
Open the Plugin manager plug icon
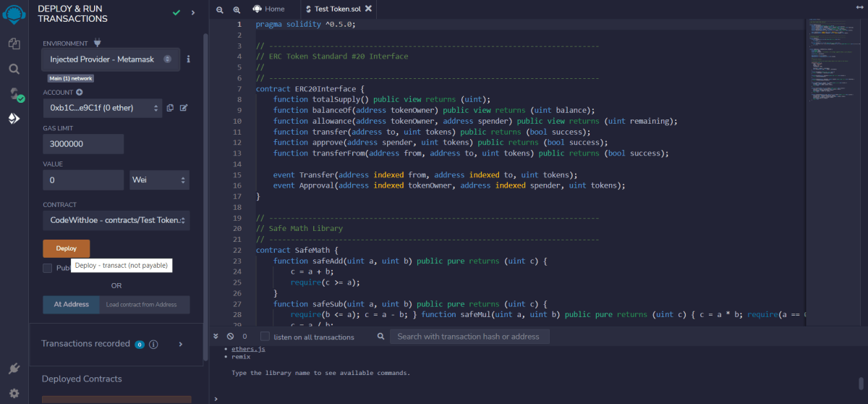click(x=14, y=369)
